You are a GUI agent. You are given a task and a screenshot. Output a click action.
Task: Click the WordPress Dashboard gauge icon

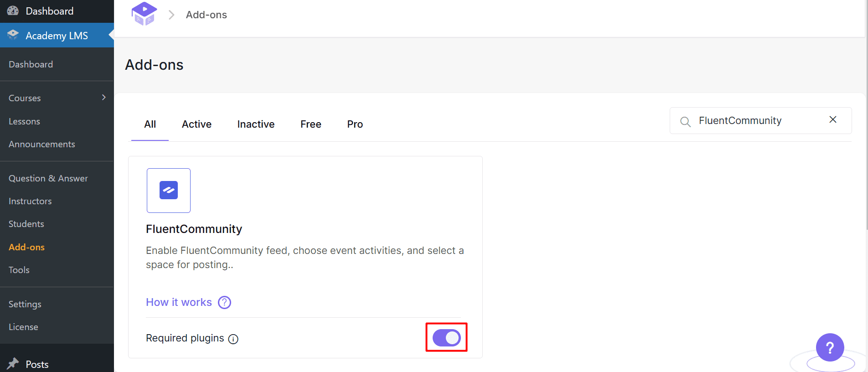(x=13, y=11)
